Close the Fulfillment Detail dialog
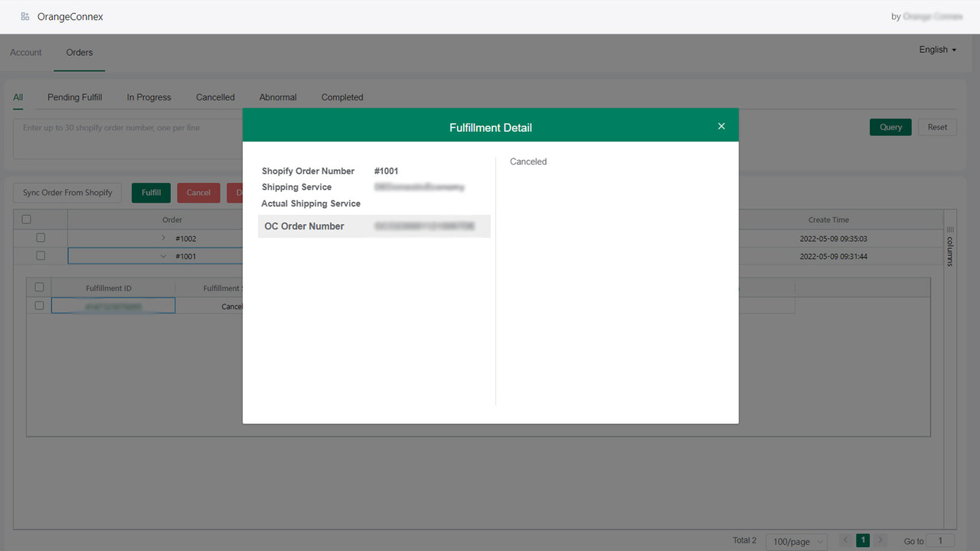 click(x=720, y=126)
